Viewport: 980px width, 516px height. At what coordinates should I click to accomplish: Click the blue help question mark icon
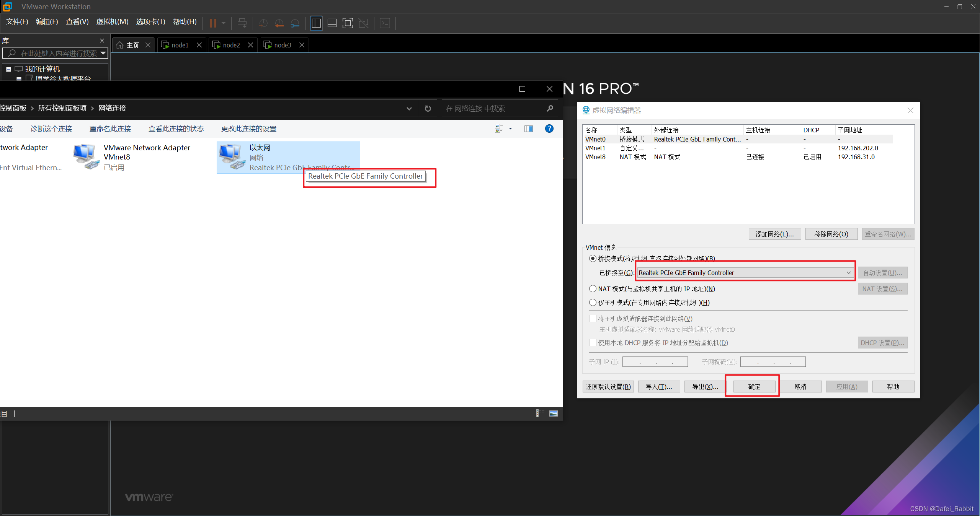pyautogui.click(x=549, y=129)
